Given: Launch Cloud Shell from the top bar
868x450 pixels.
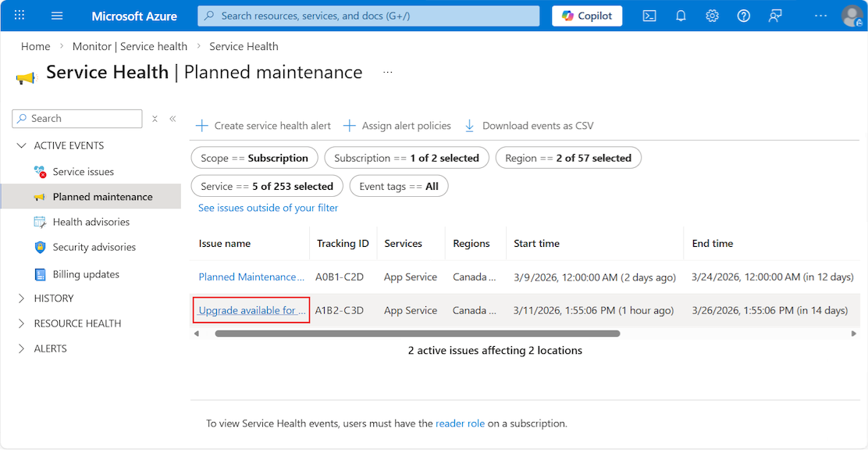Looking at the screenshot, I should [649, 16].
